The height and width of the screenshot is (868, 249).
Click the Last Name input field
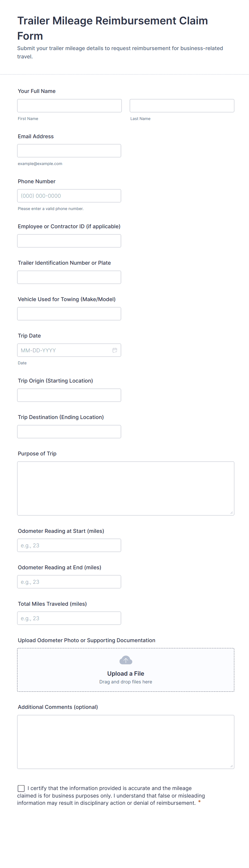tap(182, 106)
